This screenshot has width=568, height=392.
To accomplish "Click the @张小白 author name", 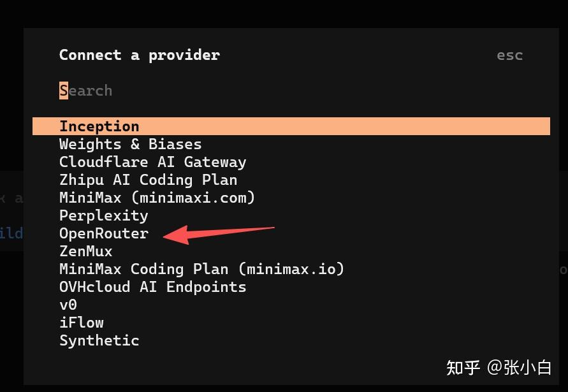I will (520, 368).
